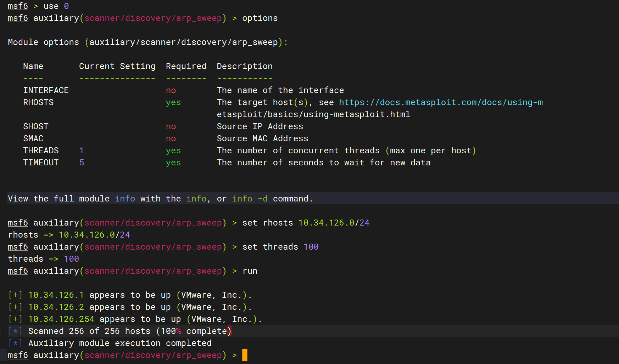The image size is (619, 364).
Task: Click the 'options' command on the second line
Action: [x=260, y=18]
